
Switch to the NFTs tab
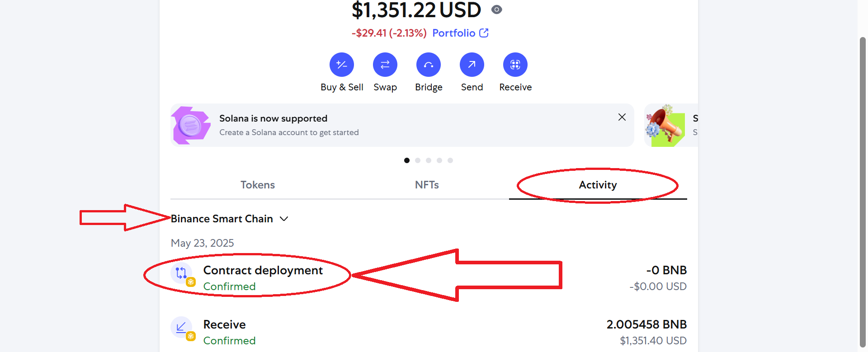427,185
